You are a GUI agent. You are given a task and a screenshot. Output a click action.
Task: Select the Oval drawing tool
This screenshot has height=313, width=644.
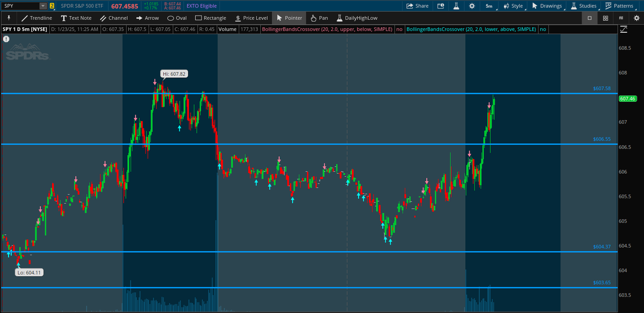tap(177, 18)
